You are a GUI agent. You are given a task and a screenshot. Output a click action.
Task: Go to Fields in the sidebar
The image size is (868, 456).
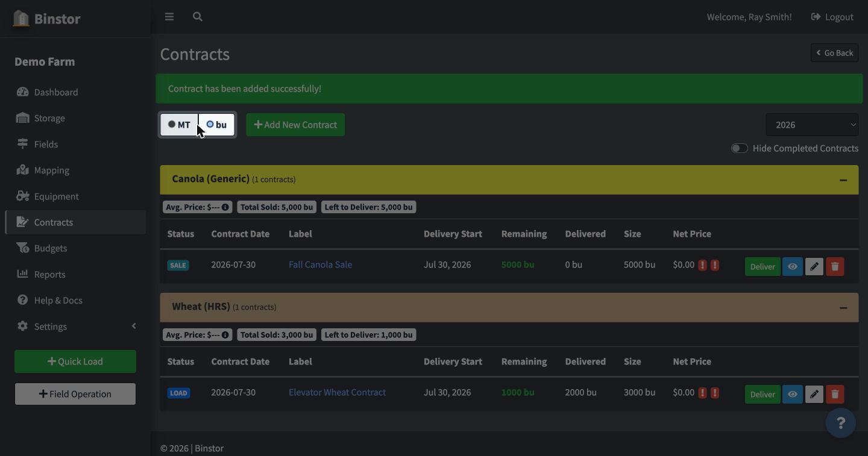pyautogui.click(x=75, y=144)
